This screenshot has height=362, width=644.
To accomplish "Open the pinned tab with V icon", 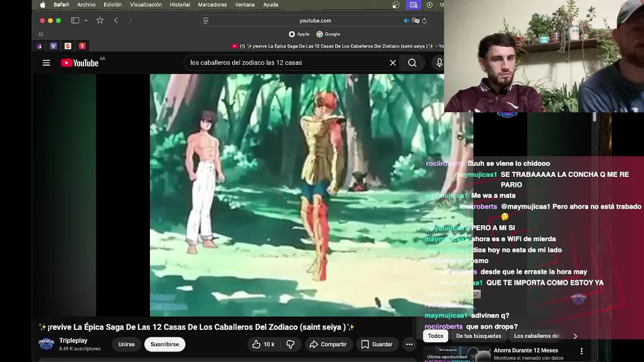I will tap(53, 46).
